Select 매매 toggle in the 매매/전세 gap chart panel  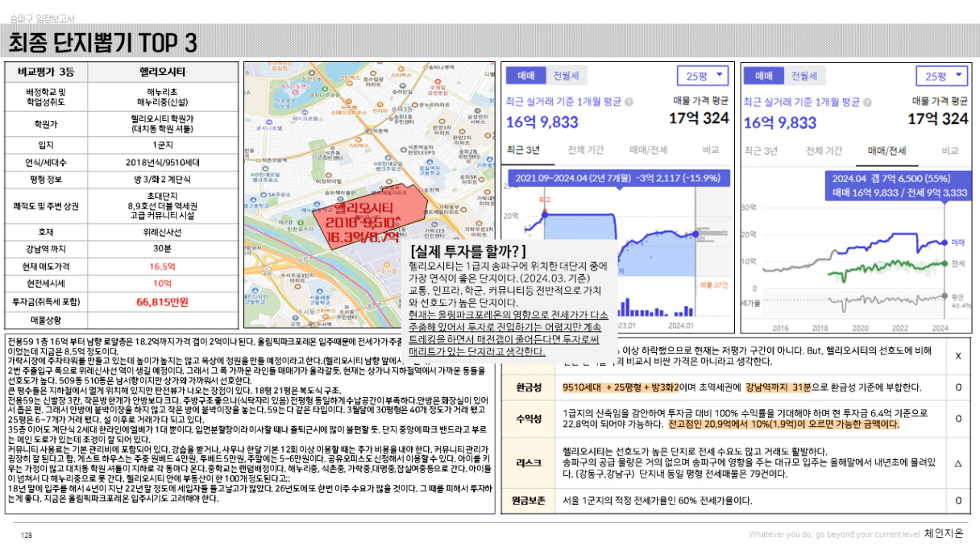763,76
